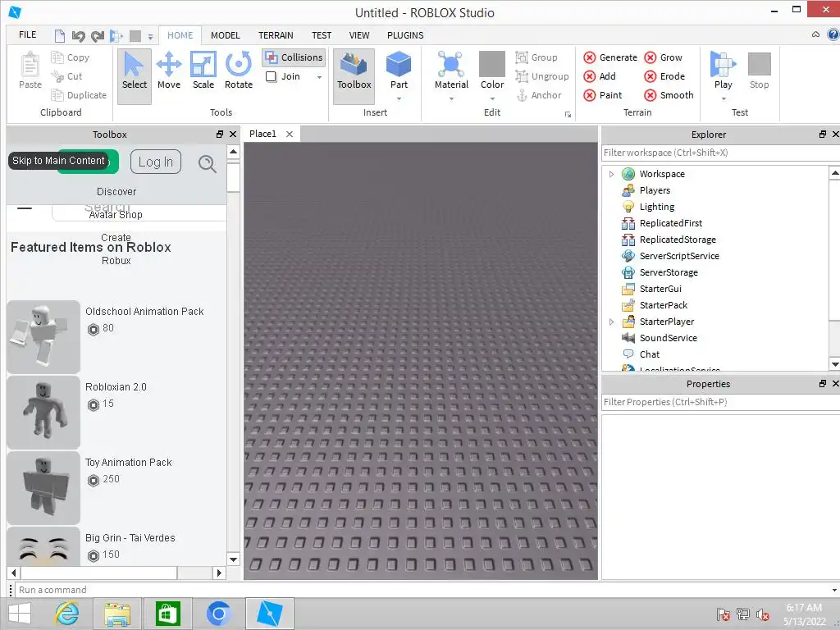
Task: Open Internet Explorer from the taskbar
Action: point(67,614)
